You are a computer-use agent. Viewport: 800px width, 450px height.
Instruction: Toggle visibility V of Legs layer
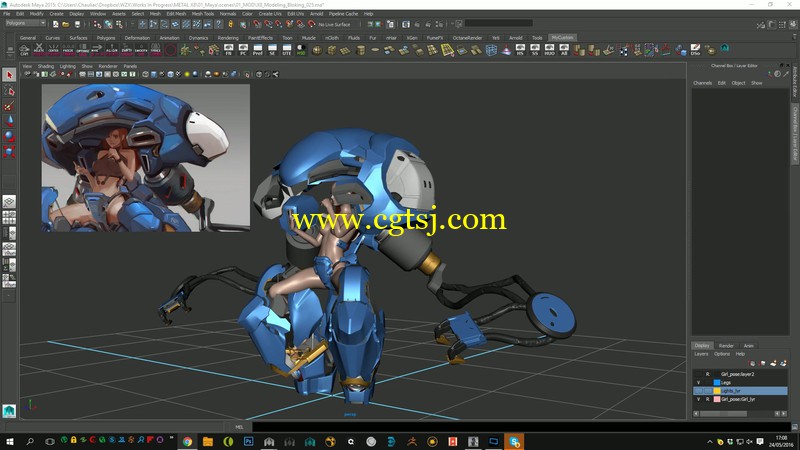[x=698, y=383]
